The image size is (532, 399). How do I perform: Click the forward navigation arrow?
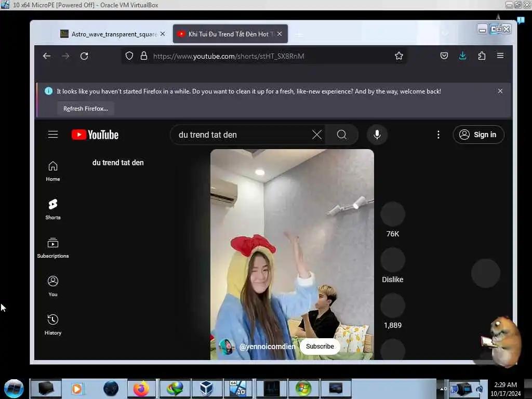65,56
